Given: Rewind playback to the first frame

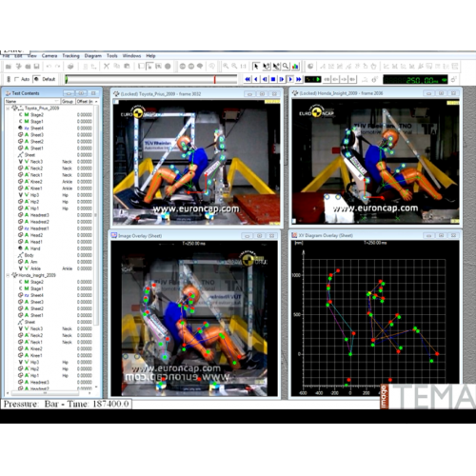Looking at the screenshot, I should pos(248,79).
